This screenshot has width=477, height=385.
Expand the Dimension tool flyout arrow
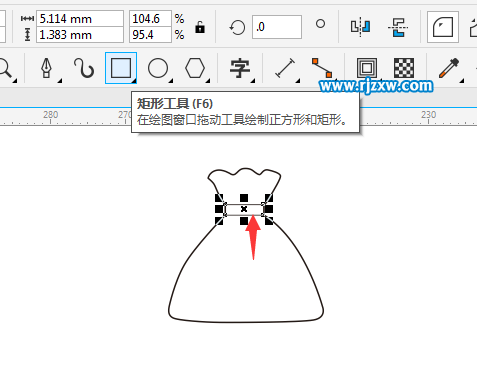point(298,81)
